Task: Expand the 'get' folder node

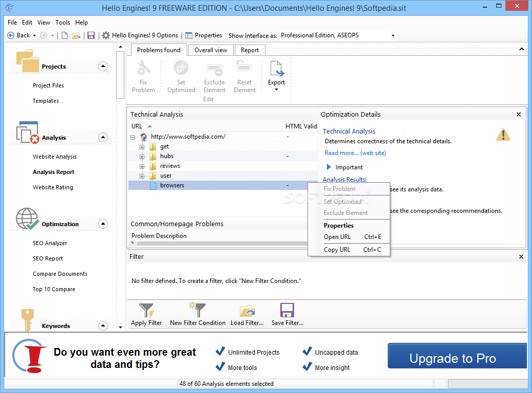Action: (142, 147)
